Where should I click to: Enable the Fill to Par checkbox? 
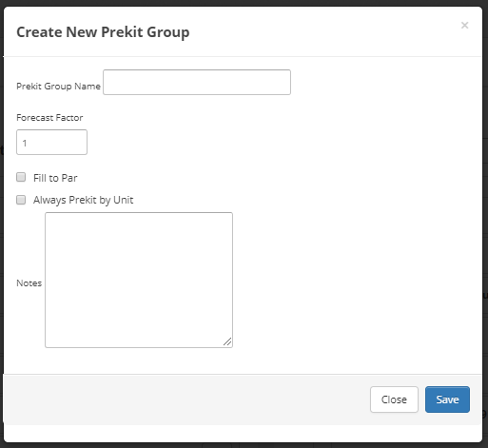click(x=21, y=177)
